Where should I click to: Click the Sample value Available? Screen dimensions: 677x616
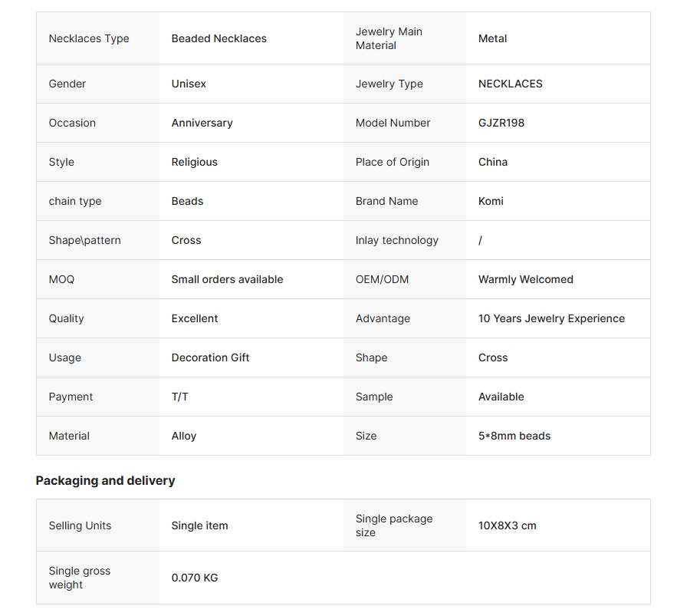(x=501, y=397)
